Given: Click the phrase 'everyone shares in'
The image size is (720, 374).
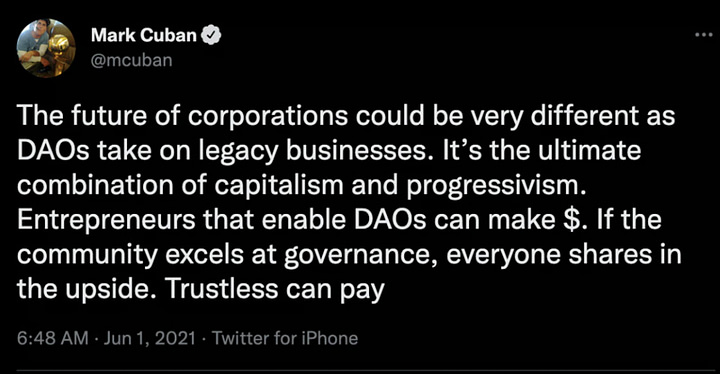Looking at the screenshot, I should pos(564,255).
